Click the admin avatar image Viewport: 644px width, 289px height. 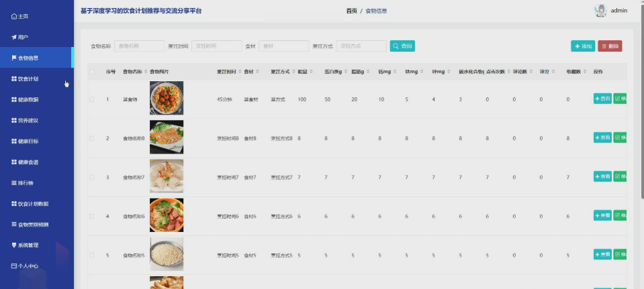(600, 11)
